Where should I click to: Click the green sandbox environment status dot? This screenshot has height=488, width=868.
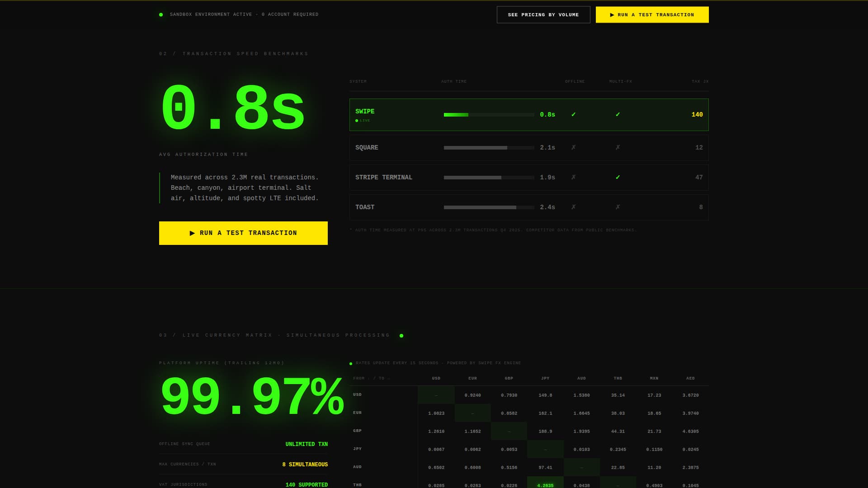tap(161, 15)
